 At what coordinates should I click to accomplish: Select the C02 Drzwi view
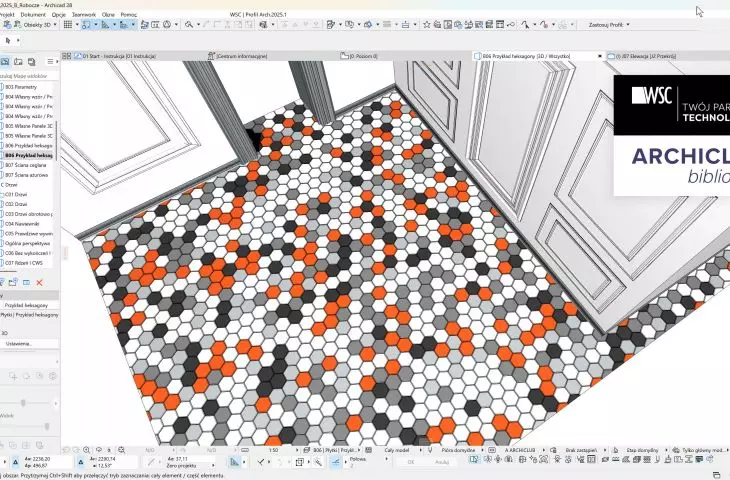[x=16, y=204]
